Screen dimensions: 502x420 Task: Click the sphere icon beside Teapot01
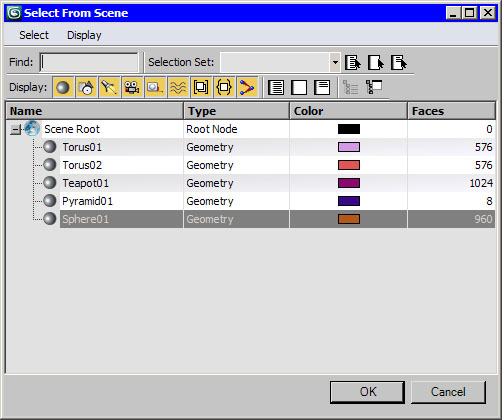pos(50,183)
